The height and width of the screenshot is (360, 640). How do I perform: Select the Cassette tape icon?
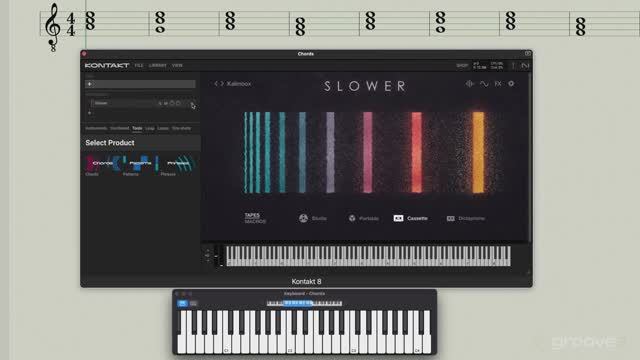[398, 218]
